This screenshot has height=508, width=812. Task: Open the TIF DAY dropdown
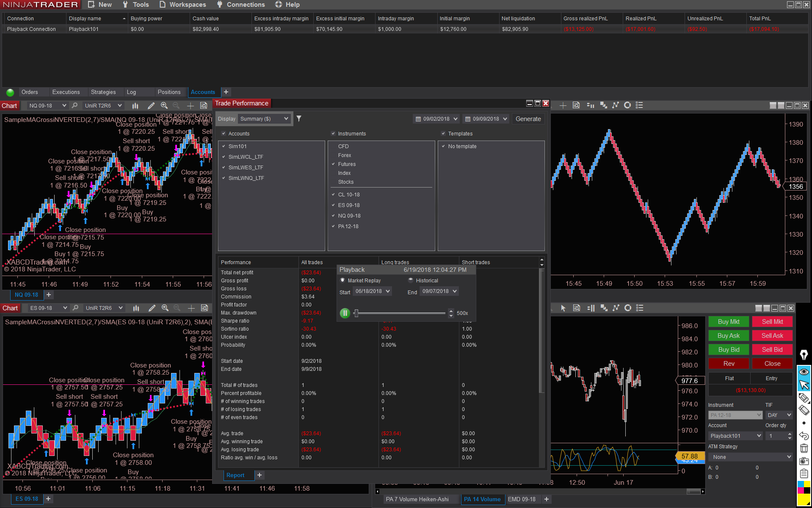779,415
